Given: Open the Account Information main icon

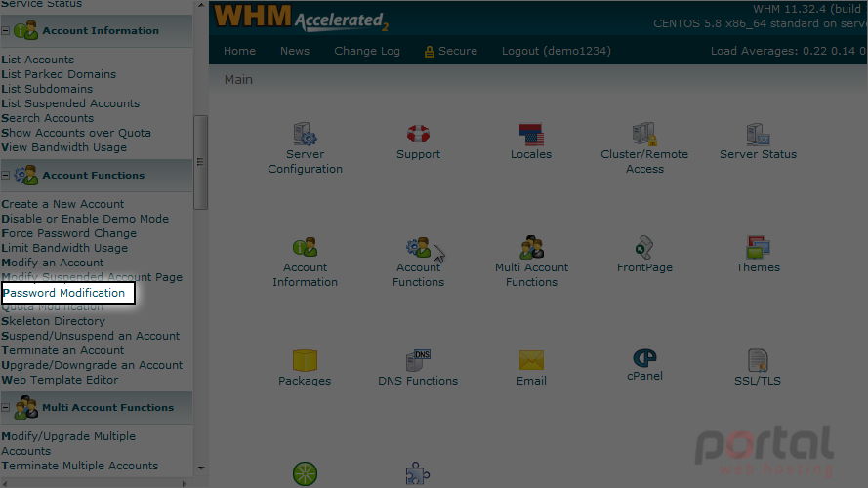Looking at the screenshot, I should 305,247.
